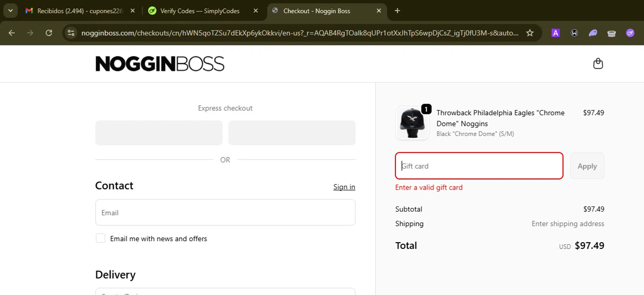The width and height of the screenshot is (644, 295).
Task: Click the address bar URL
Action: [x=300, y=33]
